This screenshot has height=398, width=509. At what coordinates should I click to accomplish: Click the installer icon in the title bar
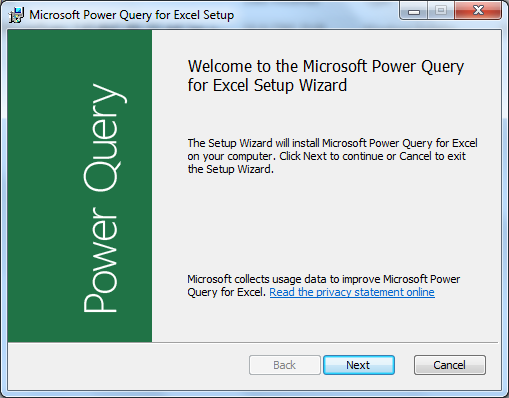click(x=16, y=15)
